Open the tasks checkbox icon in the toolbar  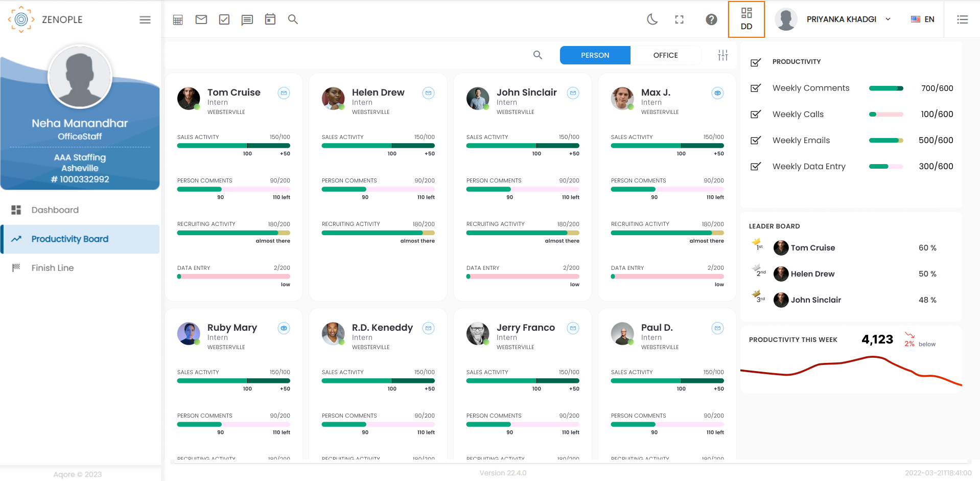tap(224, 19)
